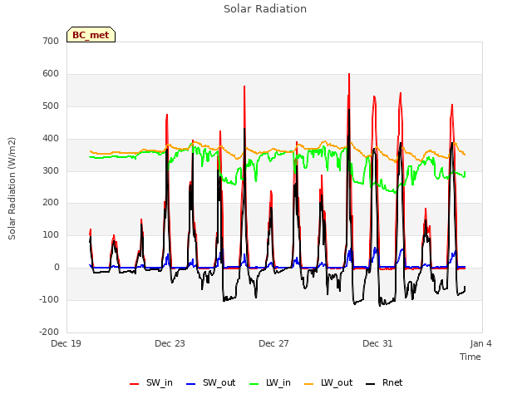Toggle the Rnet legend entry
Image resolution: width=532 pixels, height=399 pixels.
click(x=384, y=383)
